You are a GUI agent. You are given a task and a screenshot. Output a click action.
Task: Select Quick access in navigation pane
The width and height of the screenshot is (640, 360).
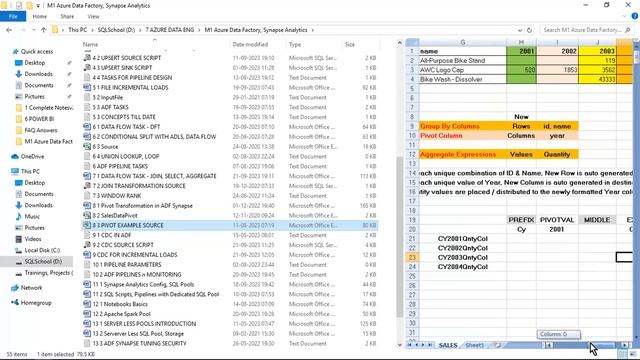37,51
